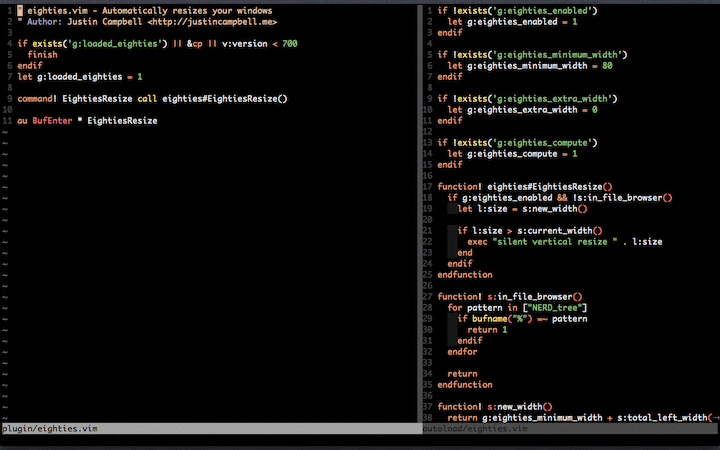Click the 'silent vertical resize' string
The height and width of the screenshot is (450, 720).
(x=555, y=242)
